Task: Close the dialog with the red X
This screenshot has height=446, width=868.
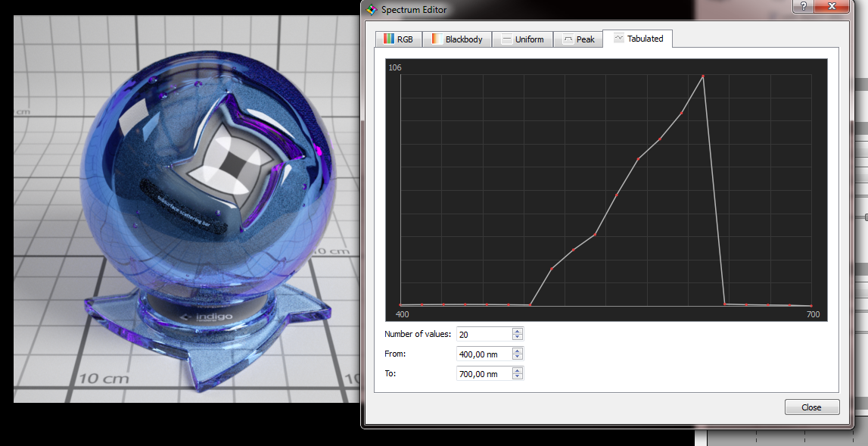Action: coord(832,7)
